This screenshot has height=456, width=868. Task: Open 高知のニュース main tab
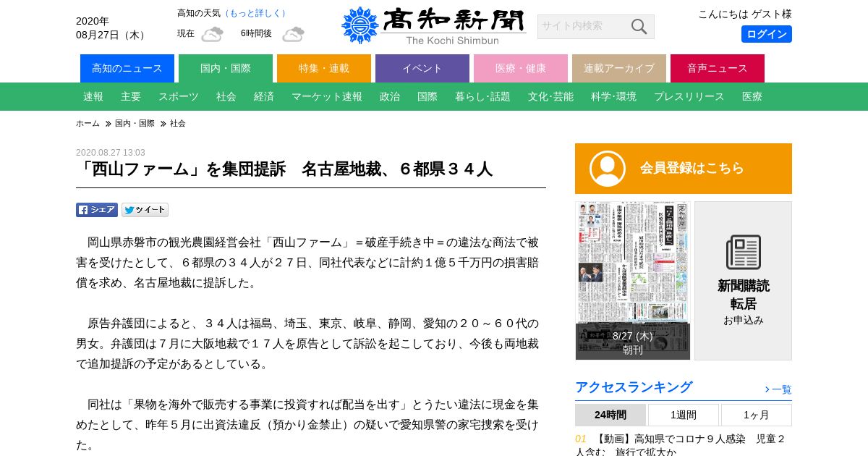127,68
